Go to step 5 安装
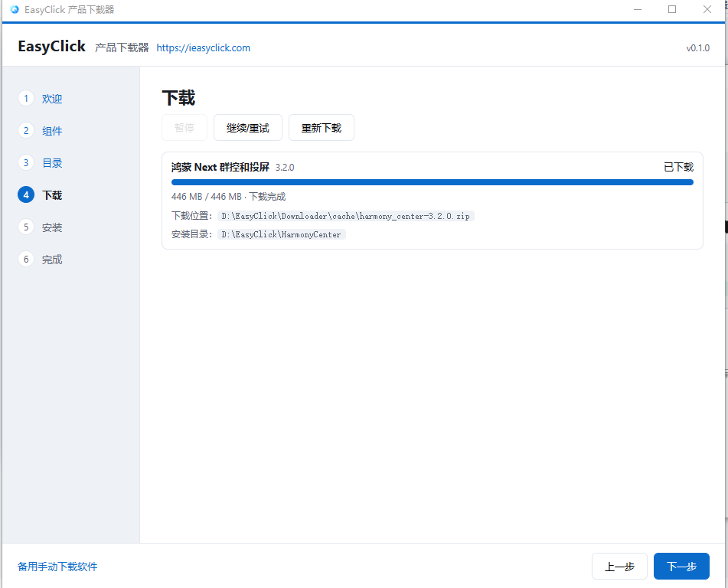Screen dimensions: 728x588 pyautogui.click(x=41, y=227)
